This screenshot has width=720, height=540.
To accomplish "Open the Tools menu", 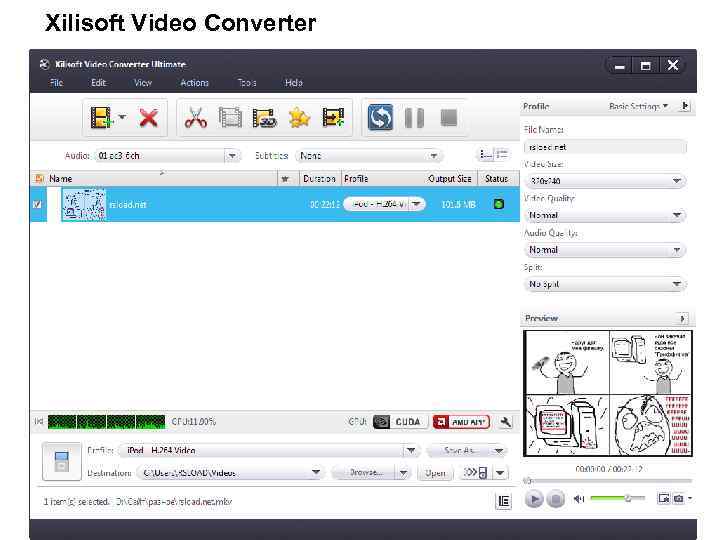I will click(247, 83).
